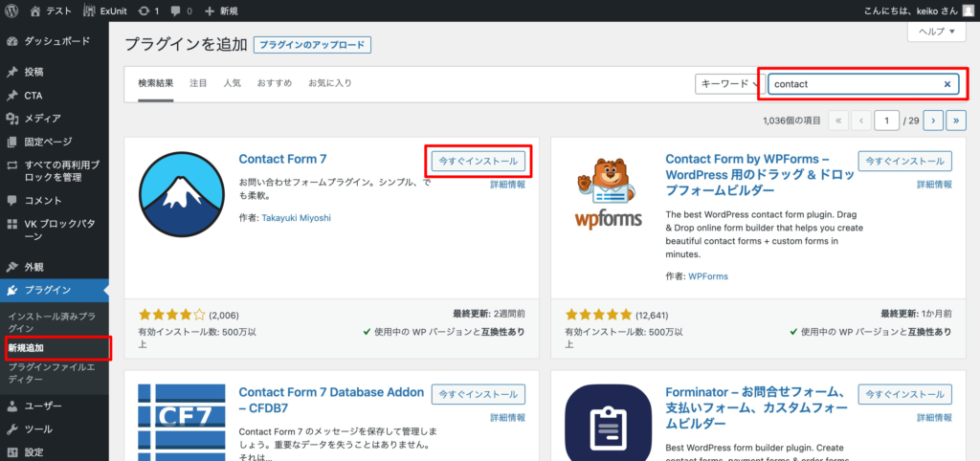
Task: Click the 新規 plus in admin bar
Action: (x=221, y=11)
